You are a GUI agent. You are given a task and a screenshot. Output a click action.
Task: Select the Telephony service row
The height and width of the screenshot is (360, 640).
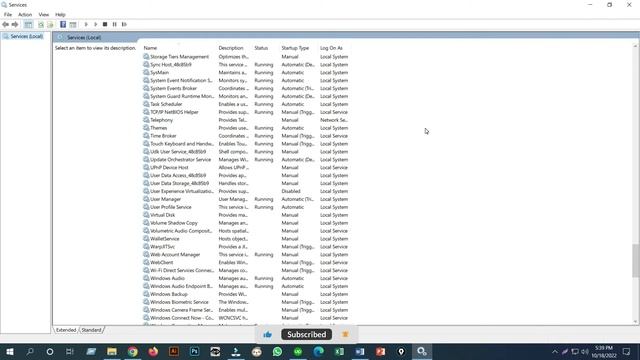click(246, 120)
